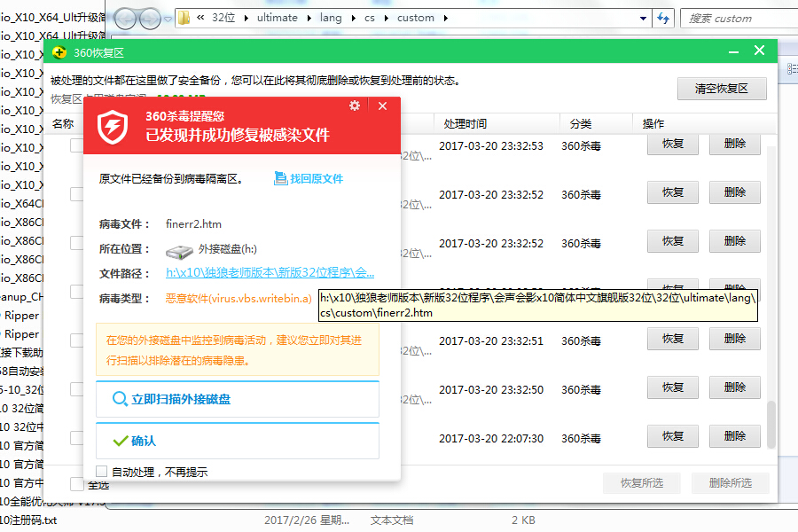Click the lang breadcrumb segment
Image resolution: width=798 pixels, height=532 pixels.
(331, 18)
